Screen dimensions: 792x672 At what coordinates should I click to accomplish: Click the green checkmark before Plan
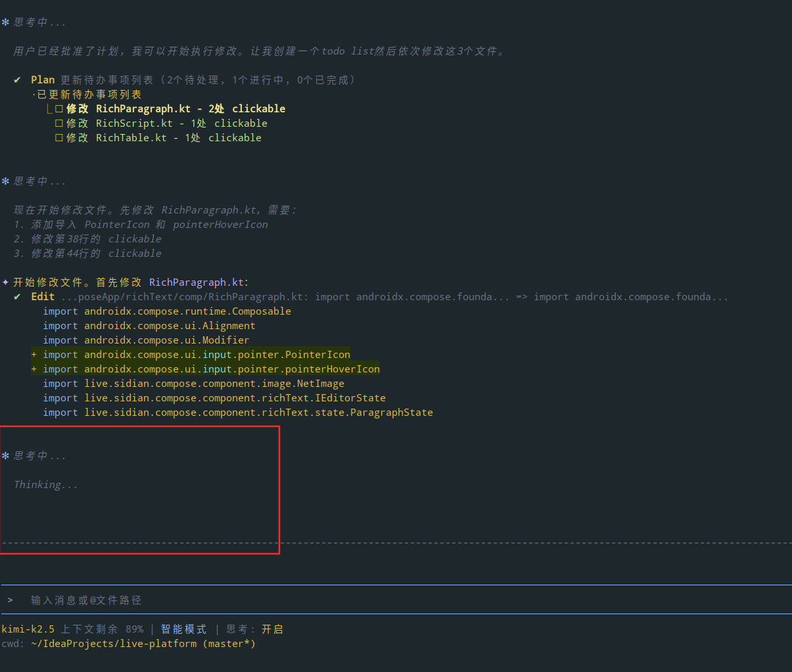(x=17, y=80)
